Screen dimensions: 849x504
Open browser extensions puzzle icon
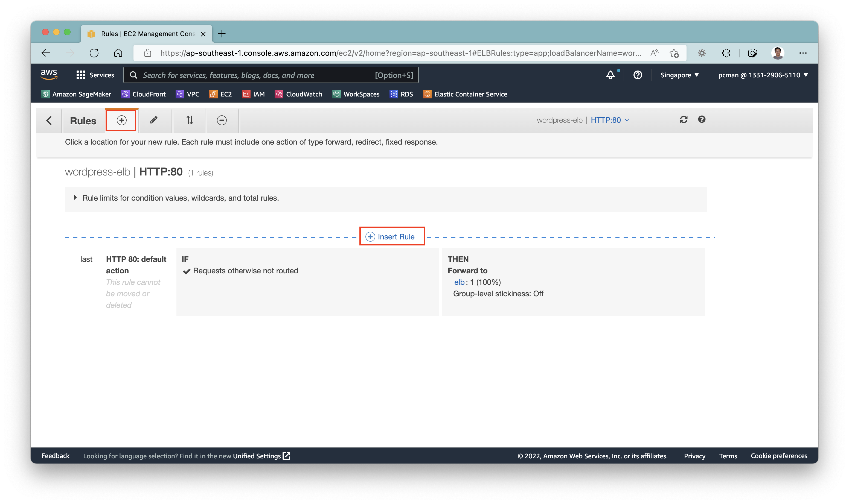726,53
